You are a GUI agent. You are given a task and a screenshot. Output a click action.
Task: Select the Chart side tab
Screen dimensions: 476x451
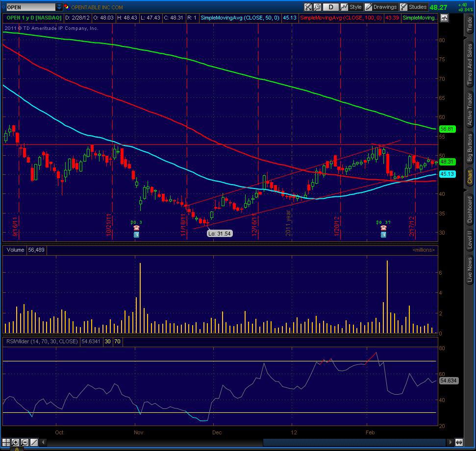point(469,177)
